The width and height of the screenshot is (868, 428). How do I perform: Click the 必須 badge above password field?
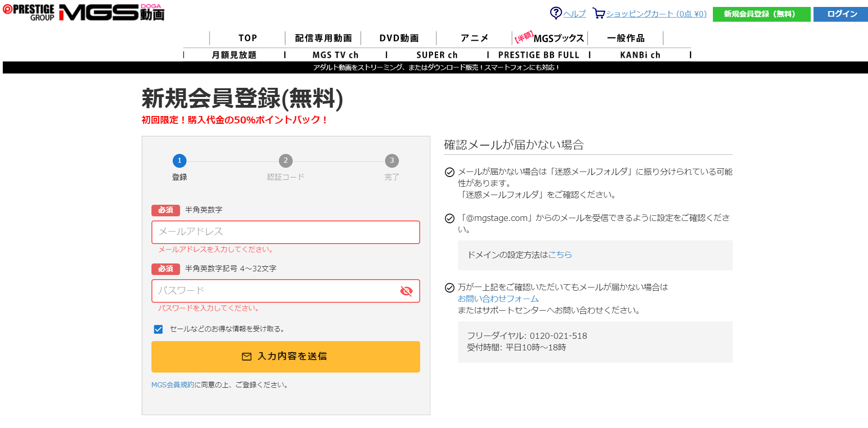[166, 269]
